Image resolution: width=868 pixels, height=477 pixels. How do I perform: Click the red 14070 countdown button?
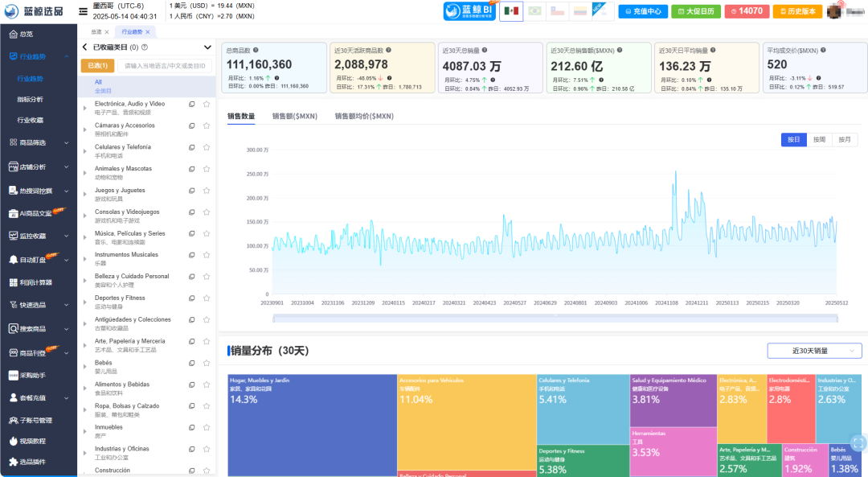pyautogui.click(x=747, y=11)
